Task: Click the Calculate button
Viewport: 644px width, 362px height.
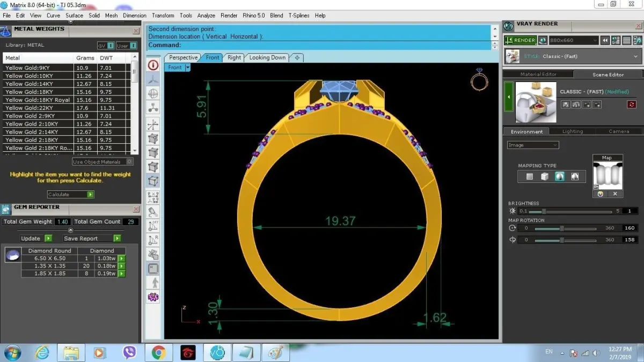Action: pos(70,194)
